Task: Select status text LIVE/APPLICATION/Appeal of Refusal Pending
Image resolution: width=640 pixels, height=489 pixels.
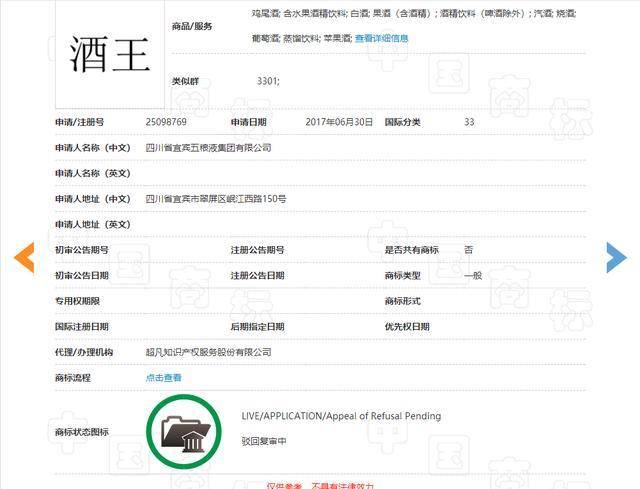Action: pos(341,416)
